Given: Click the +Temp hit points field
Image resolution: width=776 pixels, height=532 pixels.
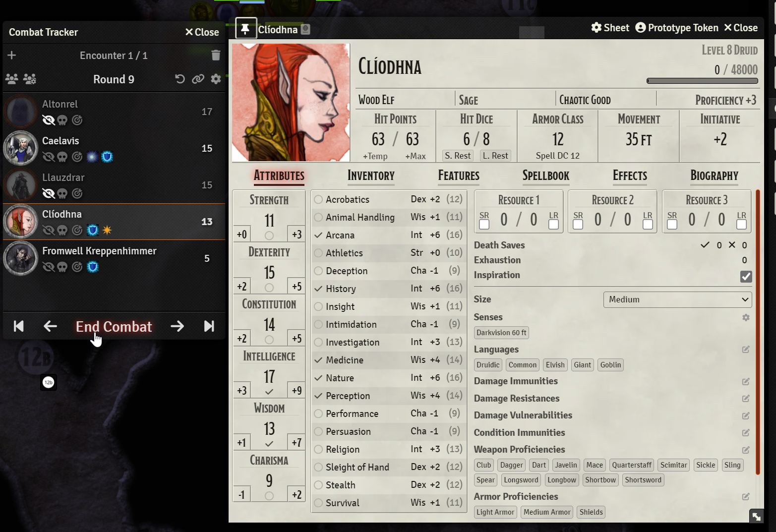Looking at the screenshot, I should 375,156.
